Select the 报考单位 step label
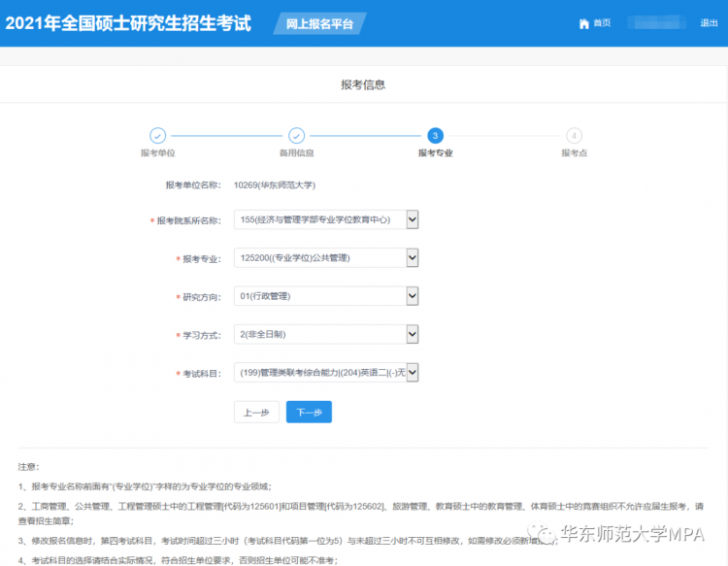The height and width of the screenshot is (566, 728). click(x=157, y=153)
